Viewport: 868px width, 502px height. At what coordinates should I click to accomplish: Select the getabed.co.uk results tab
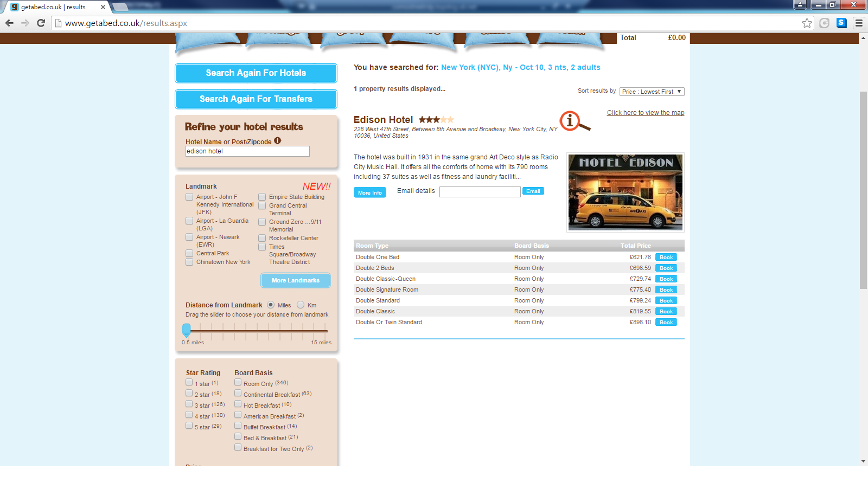(x=56, y=7)
